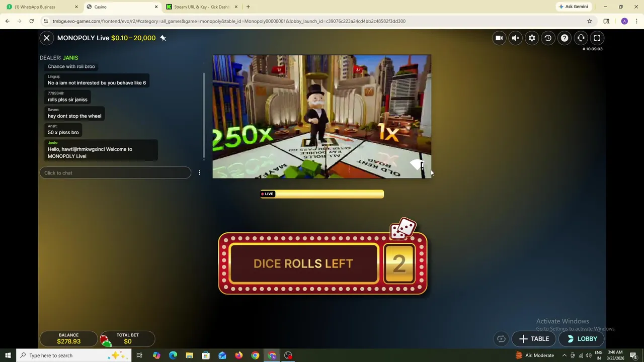The height and width of the screenshot is (362, 644).
Task: Click the chat scrollbar
Action: 204,116
